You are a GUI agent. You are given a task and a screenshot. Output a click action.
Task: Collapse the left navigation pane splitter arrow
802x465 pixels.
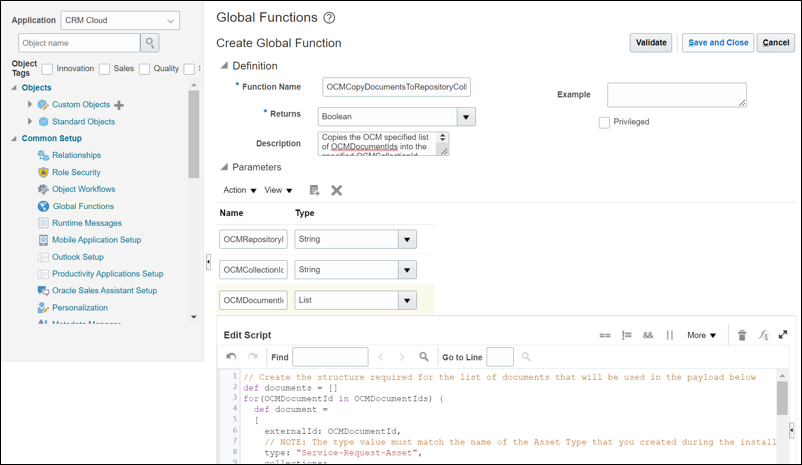coord(208,261)
